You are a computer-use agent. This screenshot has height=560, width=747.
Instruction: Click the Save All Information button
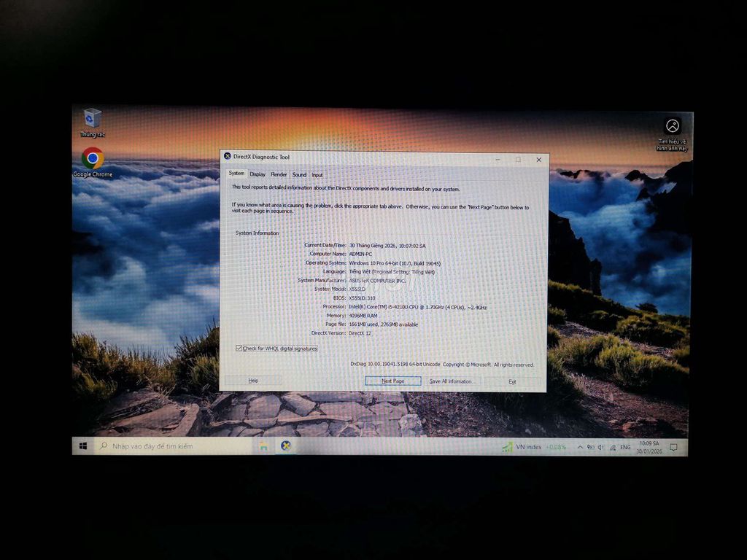click(451, 381)
